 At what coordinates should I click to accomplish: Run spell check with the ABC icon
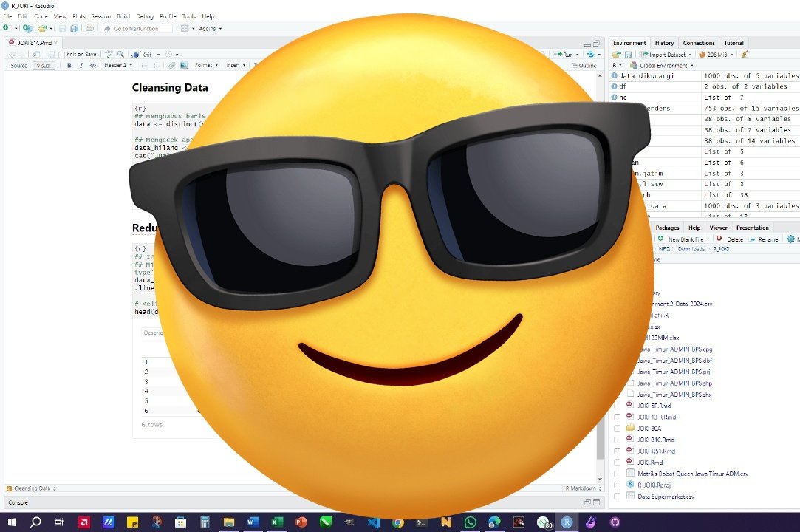109,54
